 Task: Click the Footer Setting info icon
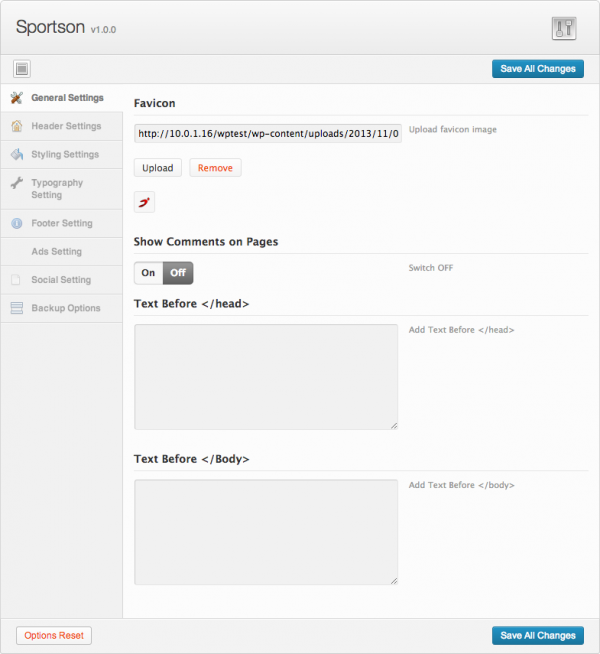[16, 224]
